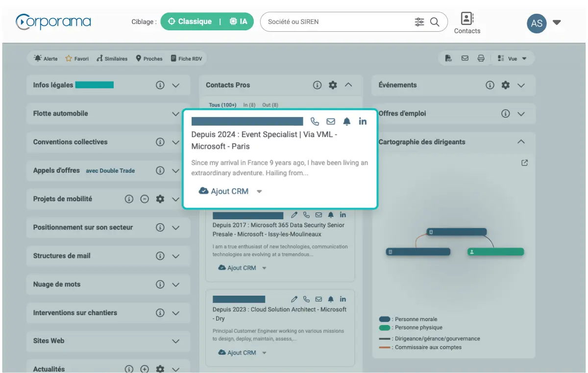Viewport: 588px width, 373px height.
Task: Click Ajout CRM in the Event Specialist card
Action: tap(223, 191)
